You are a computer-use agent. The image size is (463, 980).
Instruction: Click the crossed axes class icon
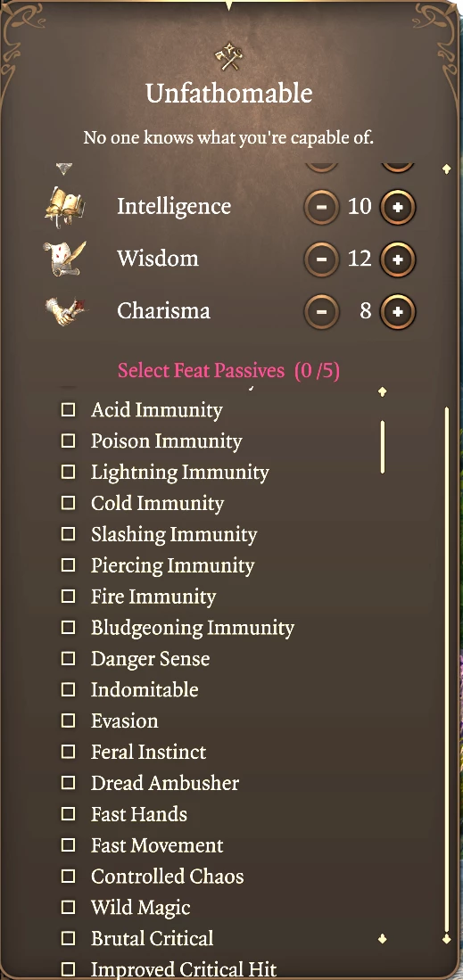pos(228,58)
